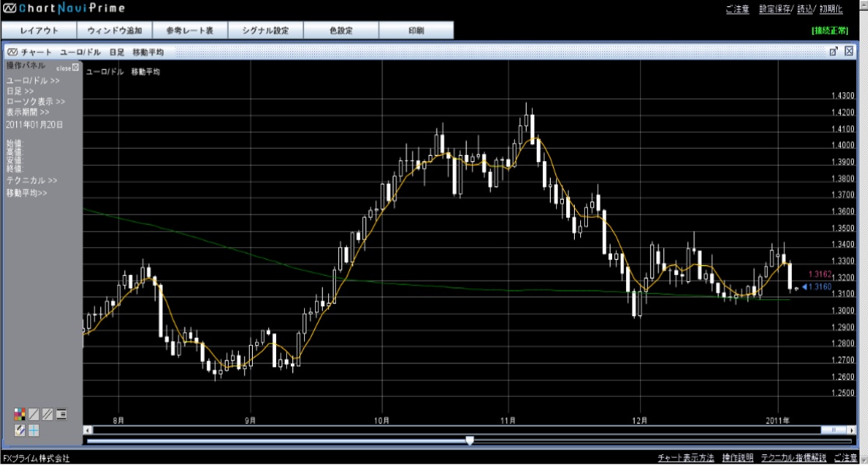Close the operation panel with the close box

(x=75, y=67)
